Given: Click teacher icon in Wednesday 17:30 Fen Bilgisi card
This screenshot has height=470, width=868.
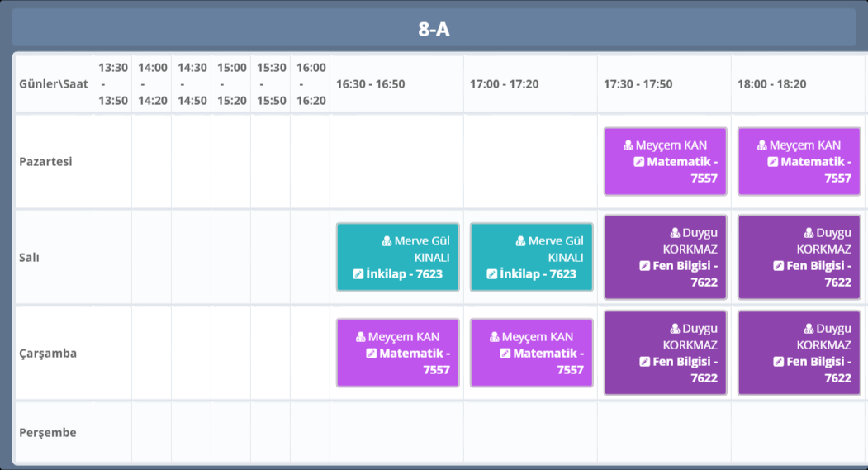Looking at the screenshot, I should (675, 329).
